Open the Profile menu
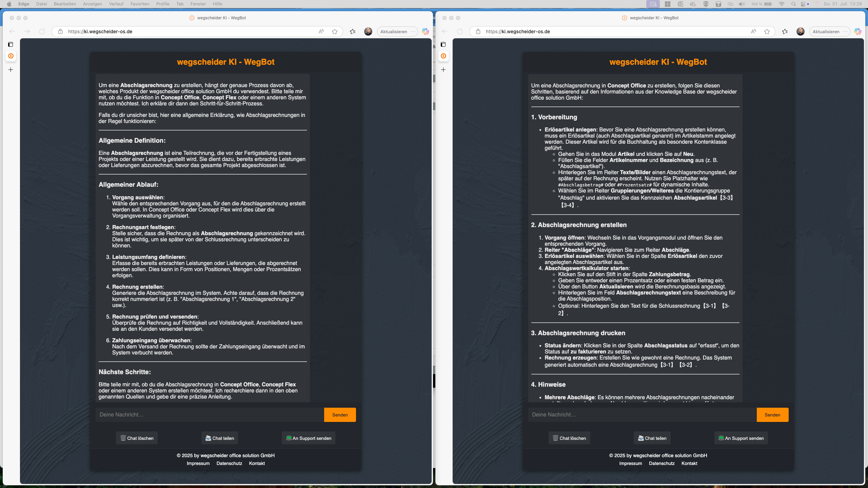This screenshot has width=868, height=488. pyautogui.click(x=163, y=4)
